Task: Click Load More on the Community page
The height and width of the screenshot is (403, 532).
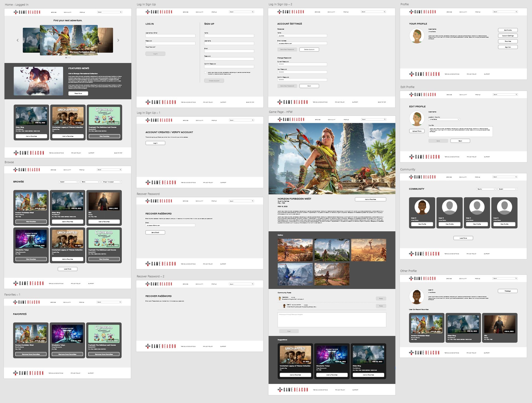Action: (x=463, y=238)
